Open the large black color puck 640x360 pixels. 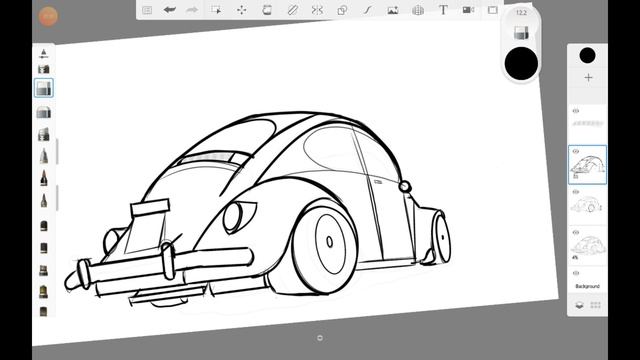click(521, 63)
